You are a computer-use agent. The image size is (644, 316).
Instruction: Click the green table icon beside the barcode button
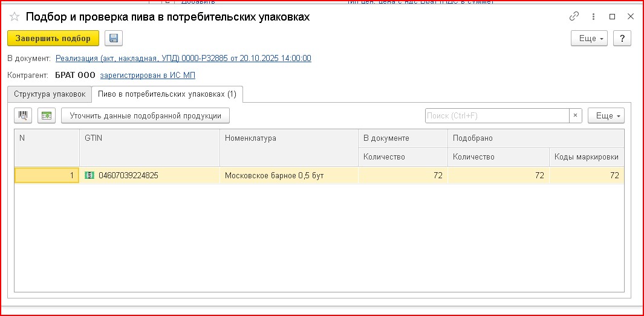tap(47, 115)
